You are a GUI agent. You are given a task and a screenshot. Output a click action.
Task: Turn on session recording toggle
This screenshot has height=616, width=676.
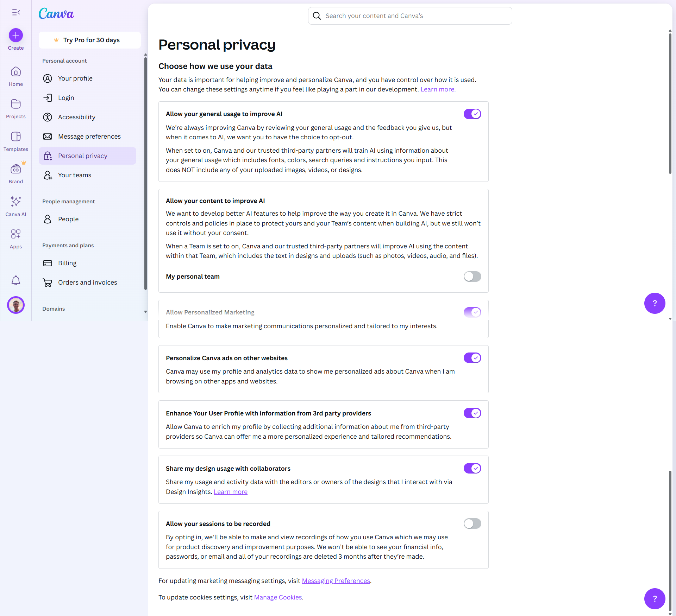pyautogui.click(x=472, y=523)
